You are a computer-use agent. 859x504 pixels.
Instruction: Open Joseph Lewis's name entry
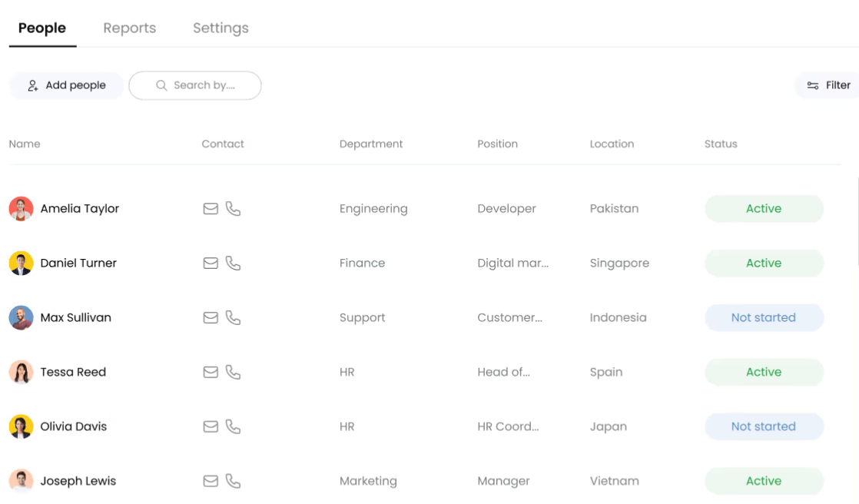coord(78,482)
